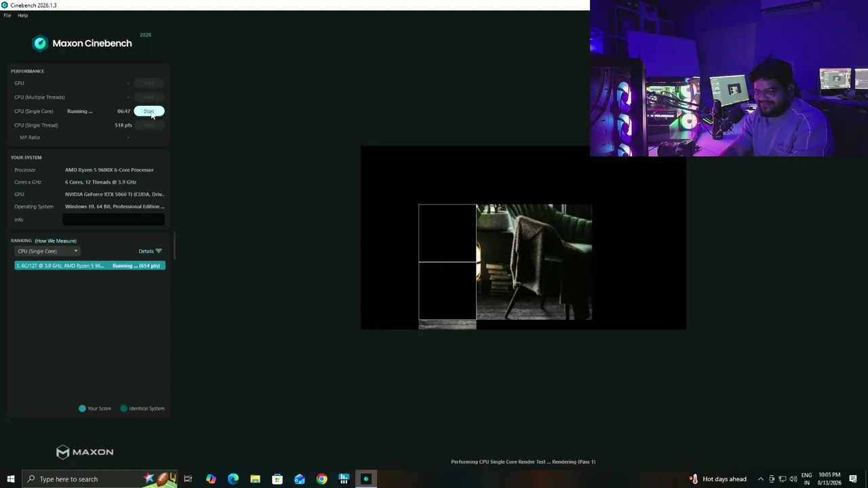
Task: Toggle ranking Details view
Action: coord(150,251)
